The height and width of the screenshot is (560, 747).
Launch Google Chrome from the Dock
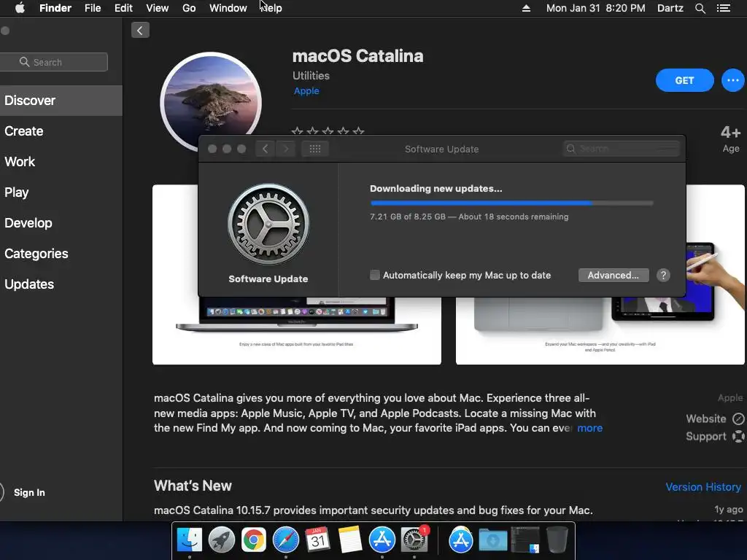[x=253, y=540]
